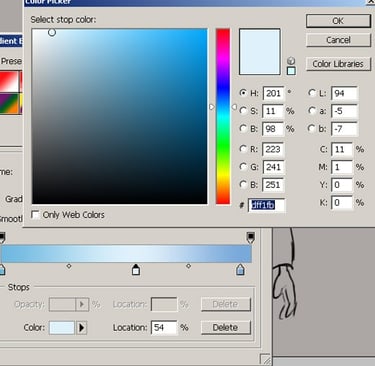Screen dimensions: 375x366
Task: Click the multicolor gradient preset thumbnail
Action: point(9,103)
